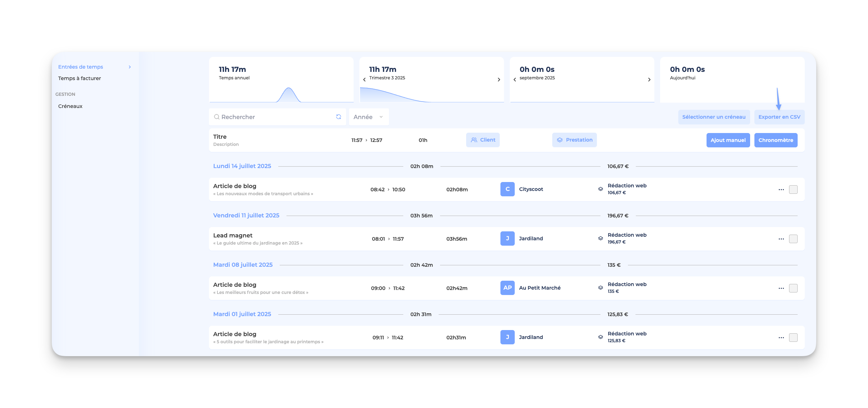Viewport: 868px width, 408px height.
Task: Open the Année period dropdown
Action: [x=368, y=117]
